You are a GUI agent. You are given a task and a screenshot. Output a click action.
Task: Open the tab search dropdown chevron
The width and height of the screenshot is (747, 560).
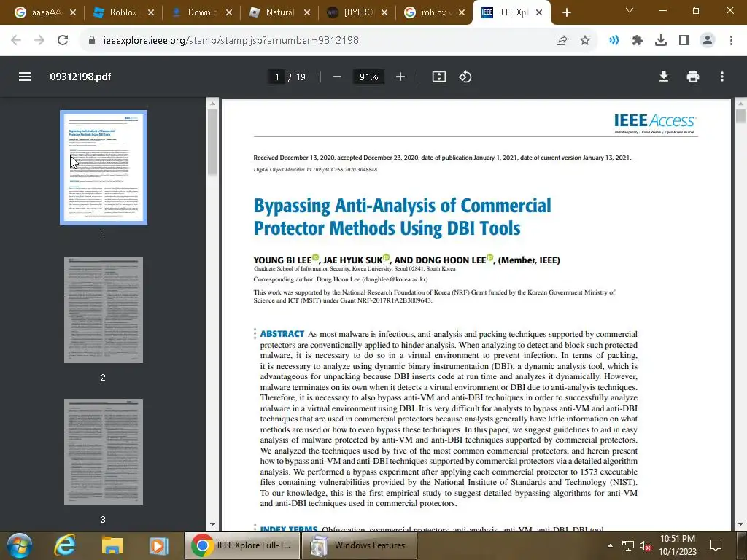(630, 10)
